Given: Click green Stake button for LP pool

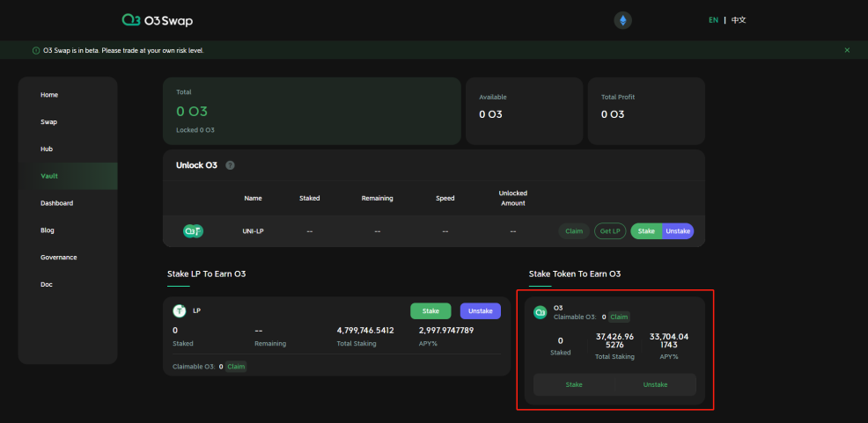Looking at the screenshot, I should tap(430, 310).
